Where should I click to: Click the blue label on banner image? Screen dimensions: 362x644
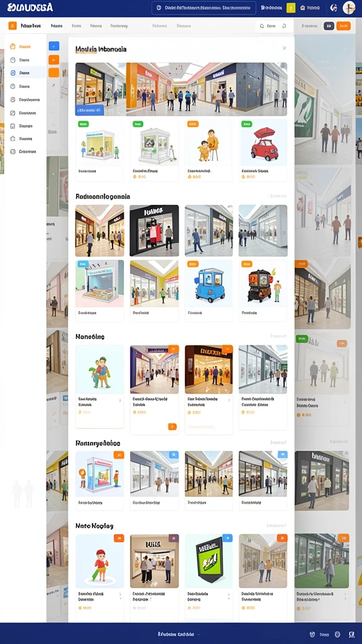(89, 110)
